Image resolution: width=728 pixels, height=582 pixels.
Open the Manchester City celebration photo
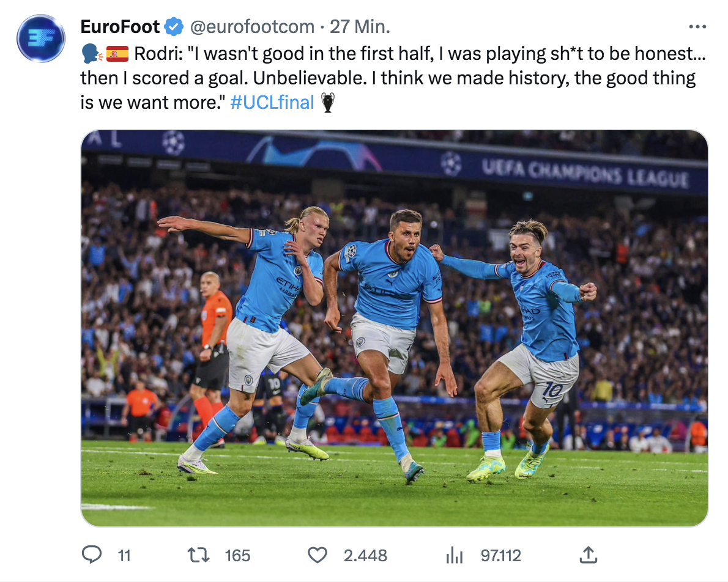tap(394, 328)
